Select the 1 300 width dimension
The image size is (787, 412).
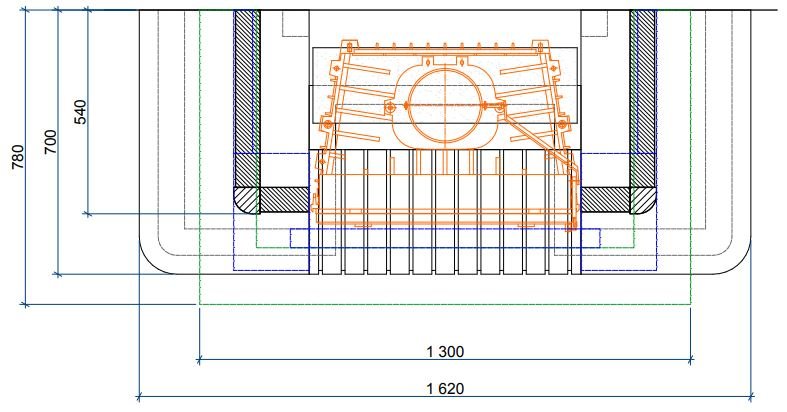(x=444, y=351)
